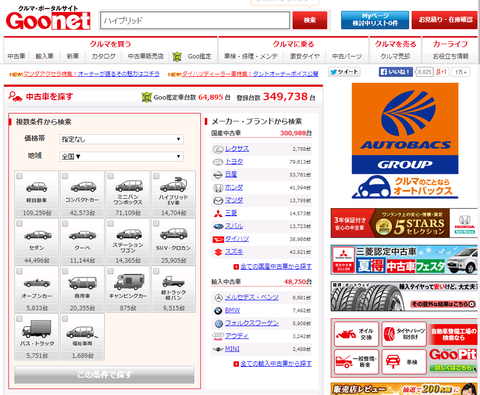Click the Mitsubishi three-diamond icon
This screenshot has height=395, width=480.
(x=218, y=213)
